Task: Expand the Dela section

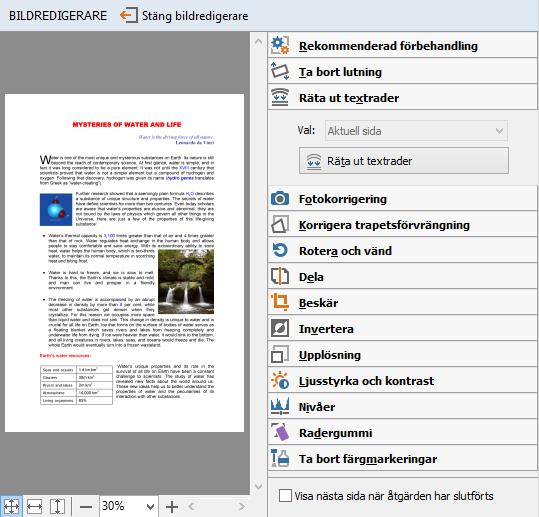Action: point(402,276)
